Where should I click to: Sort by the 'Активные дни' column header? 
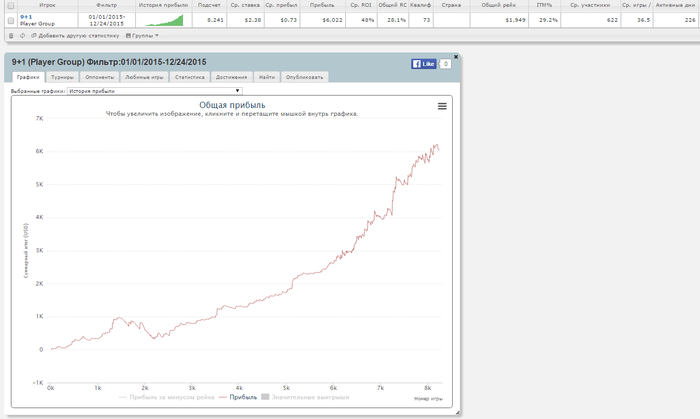675,5
